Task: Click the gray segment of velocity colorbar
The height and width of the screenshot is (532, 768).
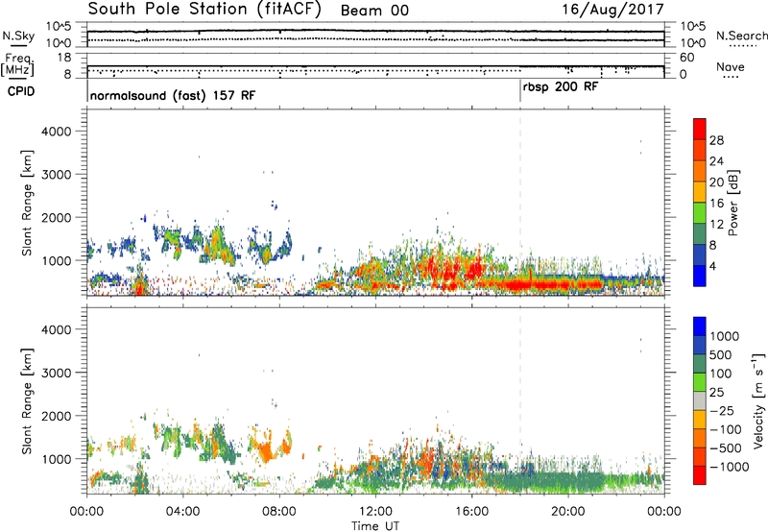Action: click(x=700, y=400)
